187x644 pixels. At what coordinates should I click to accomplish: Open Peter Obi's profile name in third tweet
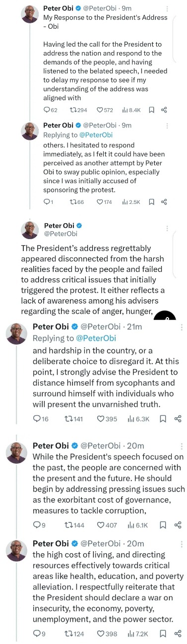point(59,226)
